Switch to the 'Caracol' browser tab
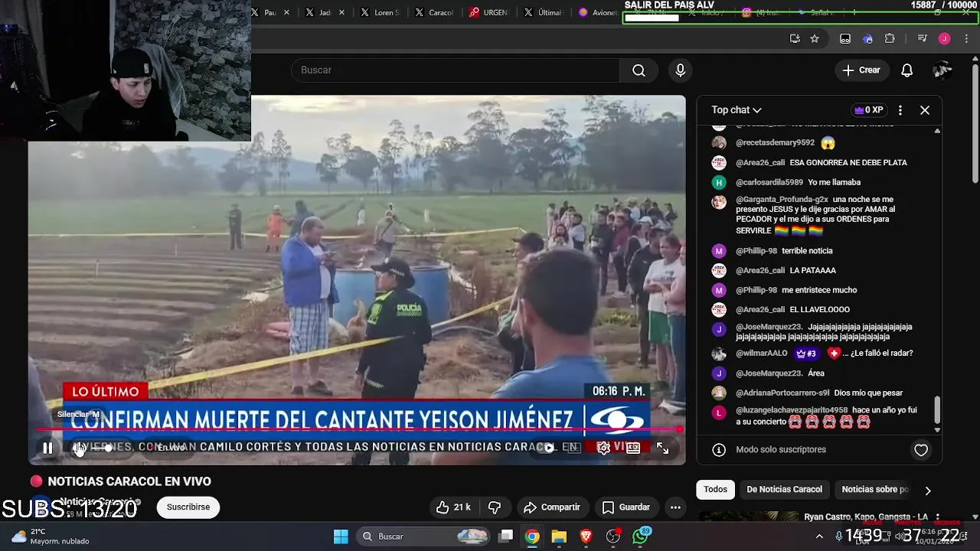Screen dimensions: 980x551 click(433, 12)
